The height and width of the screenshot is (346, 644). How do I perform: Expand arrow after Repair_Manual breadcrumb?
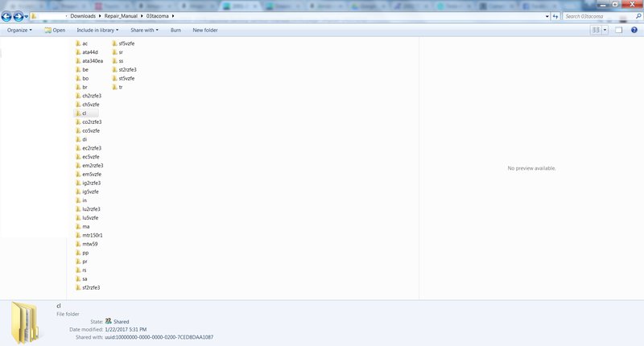(142, 16)
